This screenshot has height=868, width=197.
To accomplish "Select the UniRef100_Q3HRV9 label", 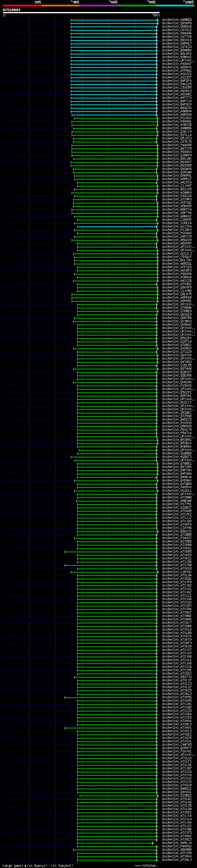I will (176, 155).
